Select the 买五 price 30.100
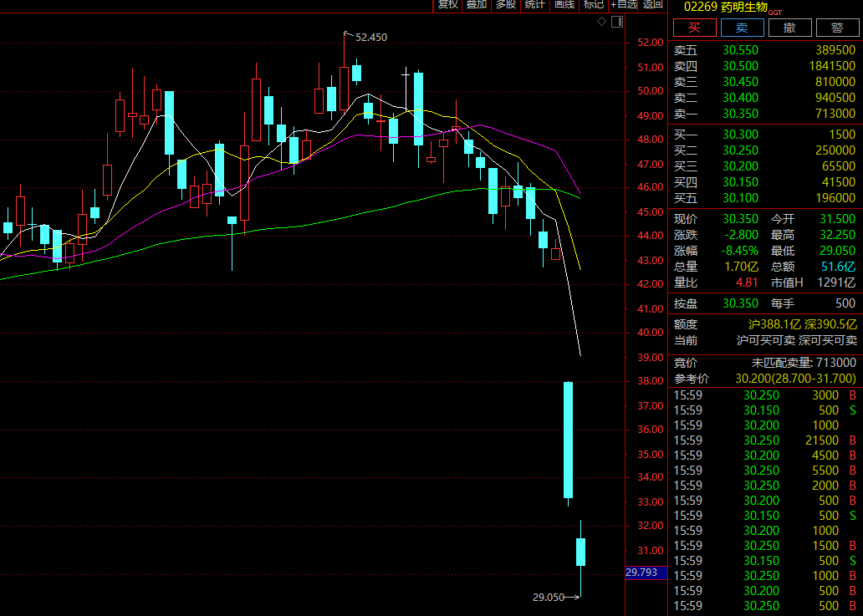863x616 pixels. (x=740, y=199)
